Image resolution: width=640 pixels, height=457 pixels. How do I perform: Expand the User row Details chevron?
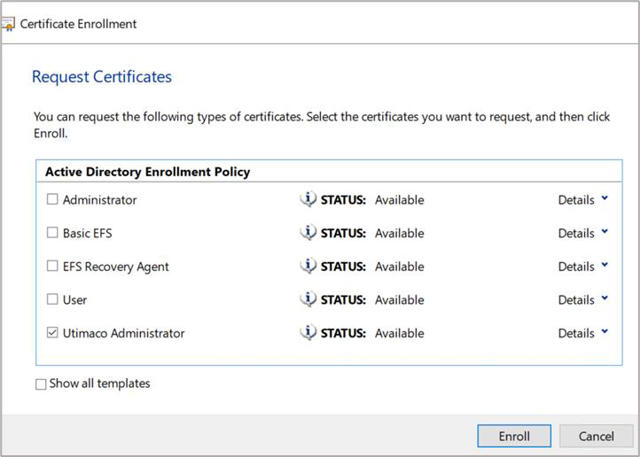tap(604, 299)
